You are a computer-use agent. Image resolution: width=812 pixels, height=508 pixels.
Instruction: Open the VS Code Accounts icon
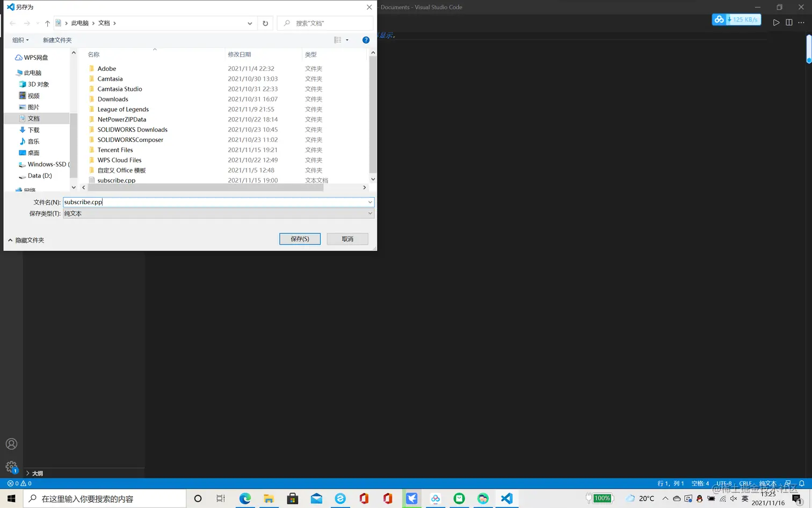click(11, 444)
